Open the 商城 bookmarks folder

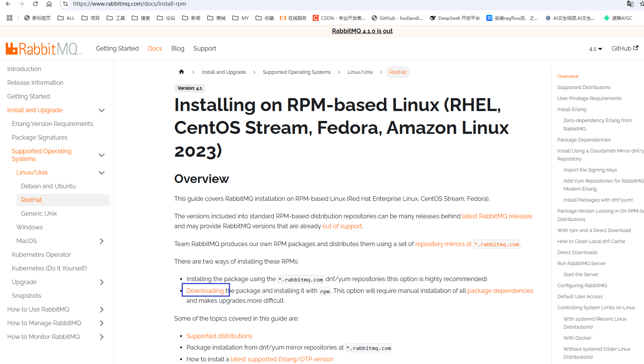coord(216,18)
